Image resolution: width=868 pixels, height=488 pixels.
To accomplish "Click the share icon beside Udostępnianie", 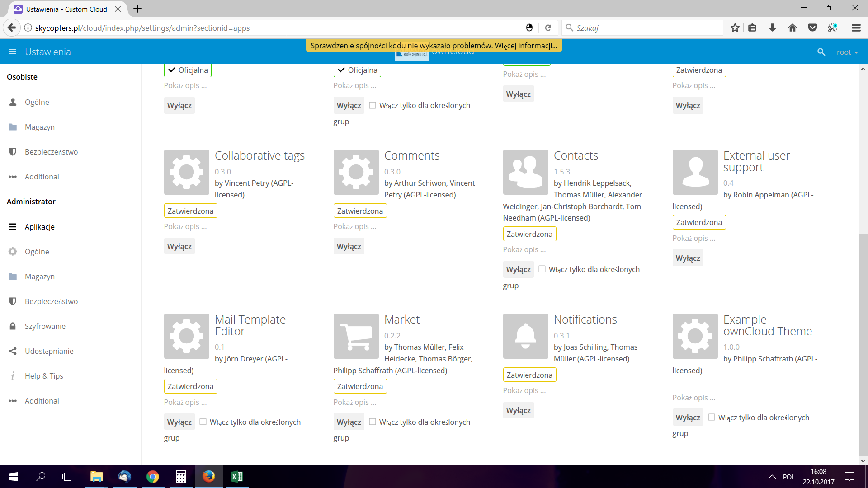I will pos(13,351).
